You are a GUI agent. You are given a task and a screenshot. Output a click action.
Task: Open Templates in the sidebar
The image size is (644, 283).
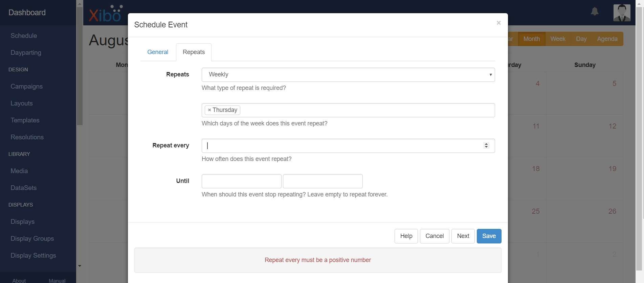25,120
